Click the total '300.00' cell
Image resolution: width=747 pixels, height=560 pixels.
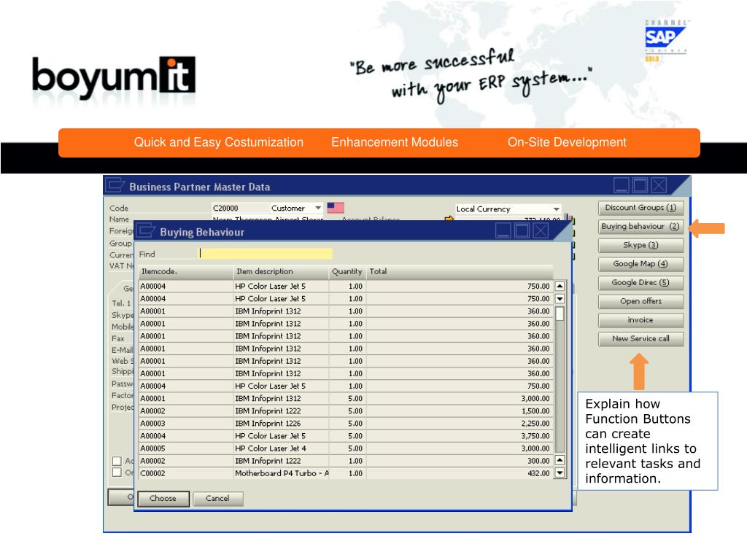point(460,462)
